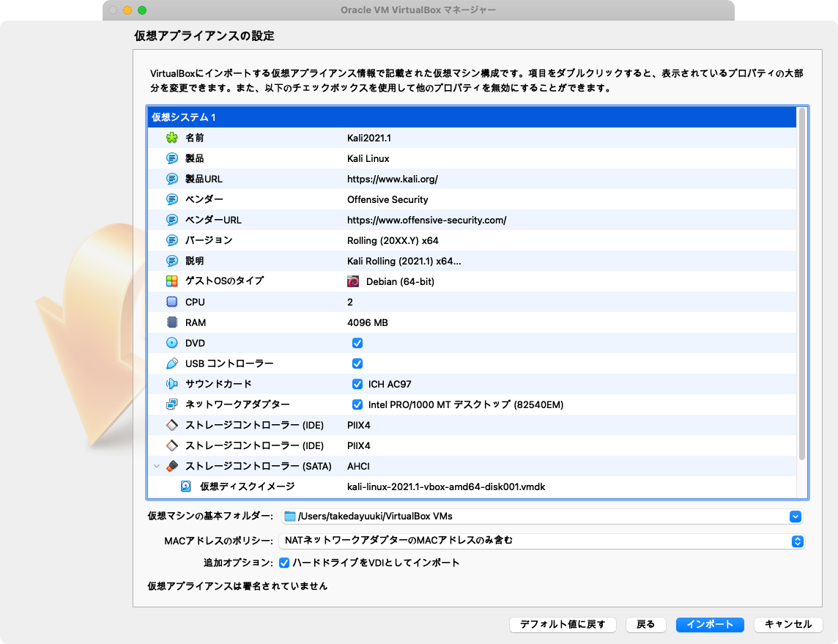Select the RAM value 4096 MB

(x=368, y=322)
